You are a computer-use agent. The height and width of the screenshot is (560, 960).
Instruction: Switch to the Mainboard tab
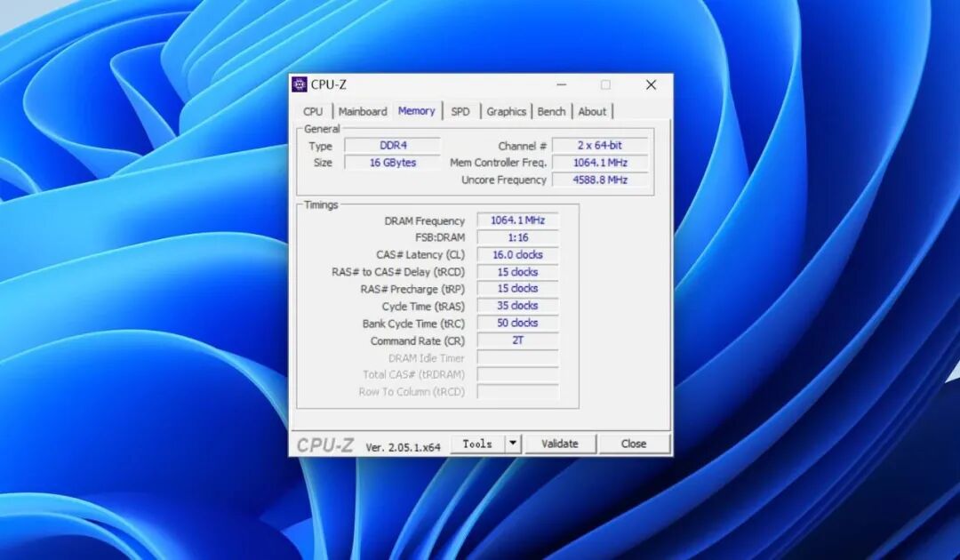(x=363, y=111)
